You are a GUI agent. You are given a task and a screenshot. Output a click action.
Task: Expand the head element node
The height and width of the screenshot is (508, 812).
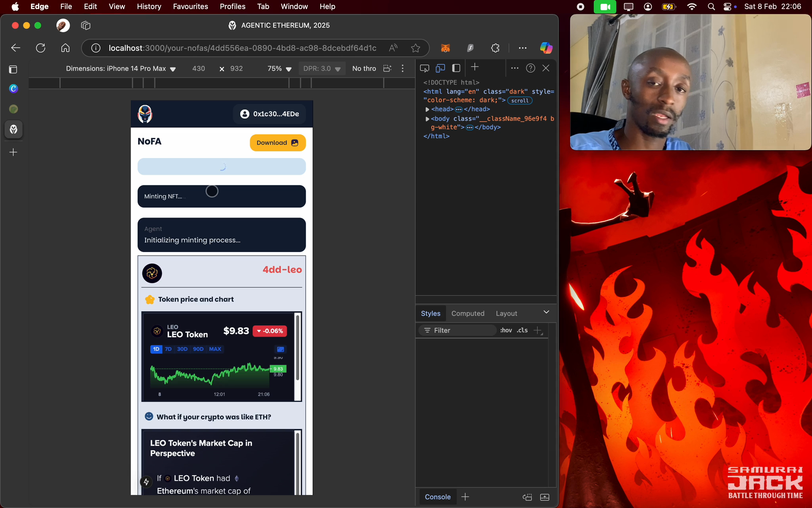tap(427, 109)
